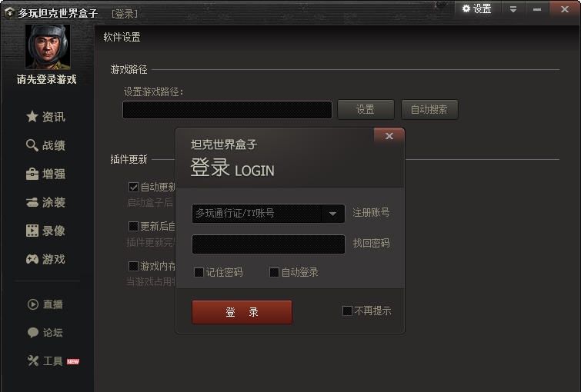Enable the 自动登录 checkbox

[274, 272]
